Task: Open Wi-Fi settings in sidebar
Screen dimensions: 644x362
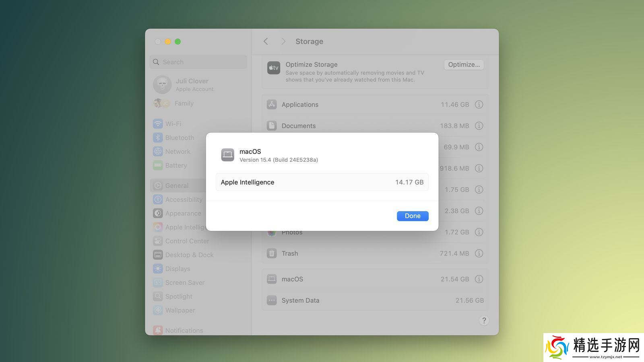Action: click(173, 124)
